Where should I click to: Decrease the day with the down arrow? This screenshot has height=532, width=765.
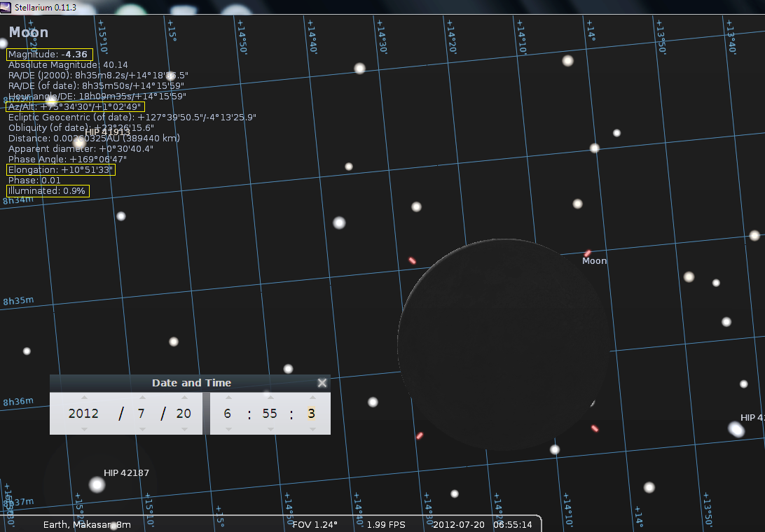click(184, 429)
